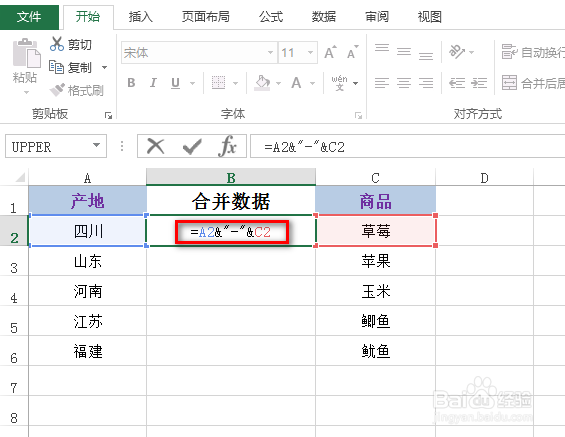Confirm formula with check mark
Viewport: 565px width, 437px height.
192,146
